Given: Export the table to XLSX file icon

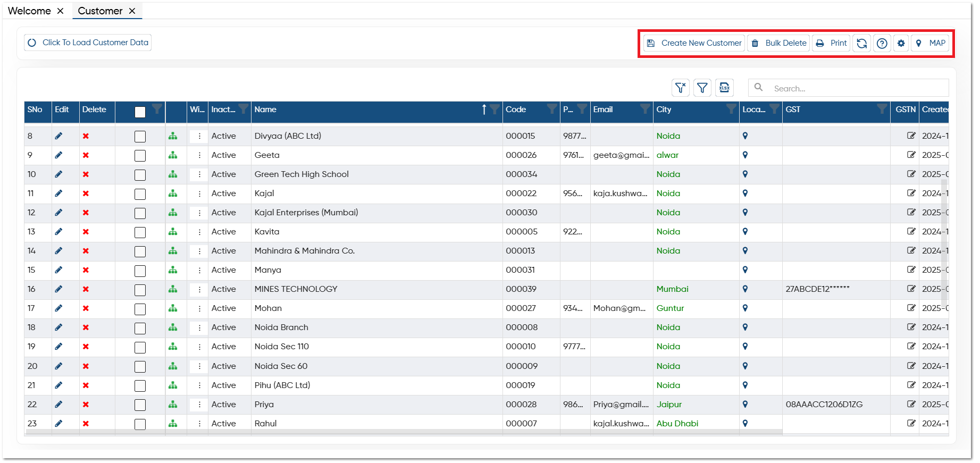Looking at the screenshot, I should (x=724, y=88).
